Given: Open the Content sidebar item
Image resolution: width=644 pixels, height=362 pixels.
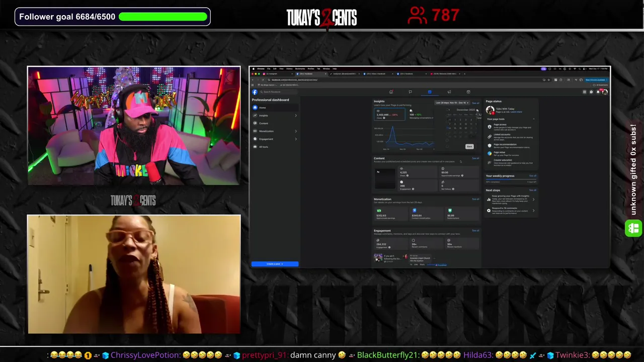Looking at the screenshot, I should tap(275, 123).
